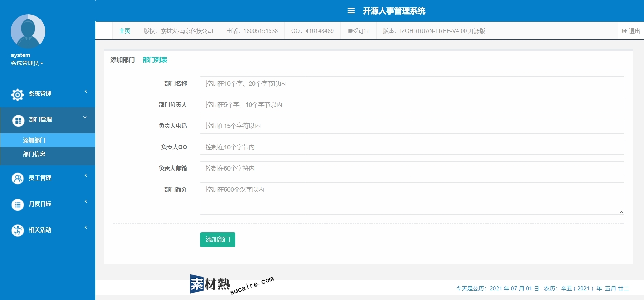Open the 员工管理 menu label

pos(40,178)
